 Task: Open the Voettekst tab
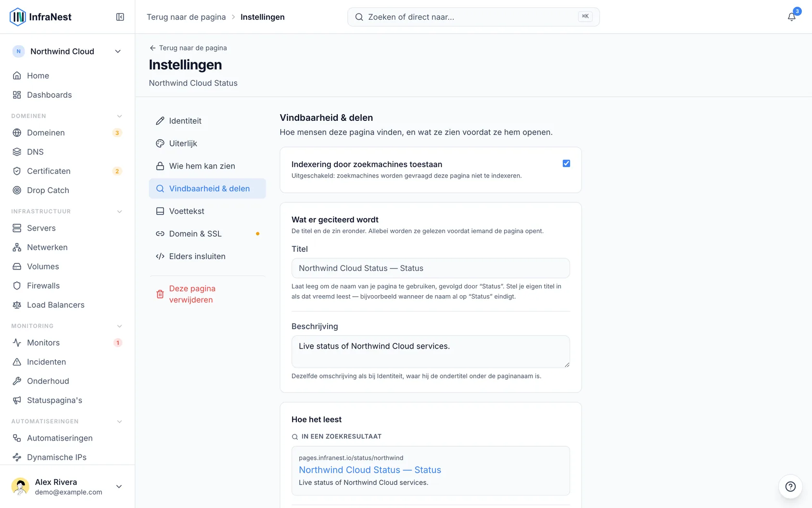pos(207,211)
